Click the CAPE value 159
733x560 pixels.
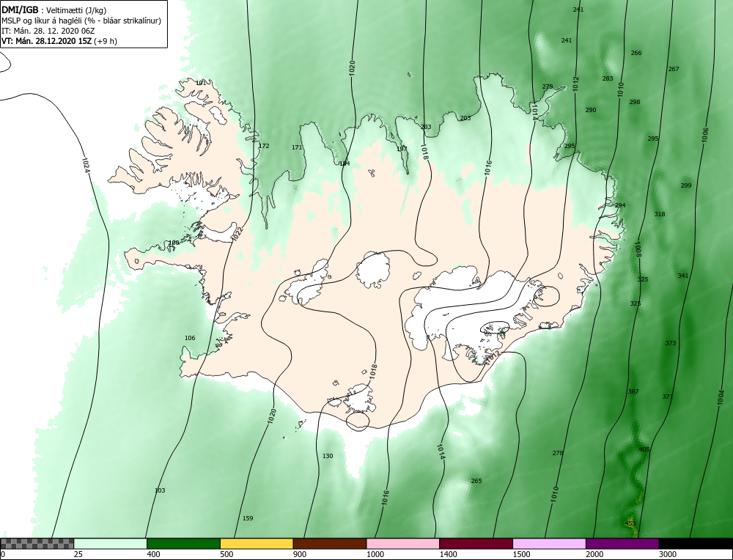pos(248,518)
